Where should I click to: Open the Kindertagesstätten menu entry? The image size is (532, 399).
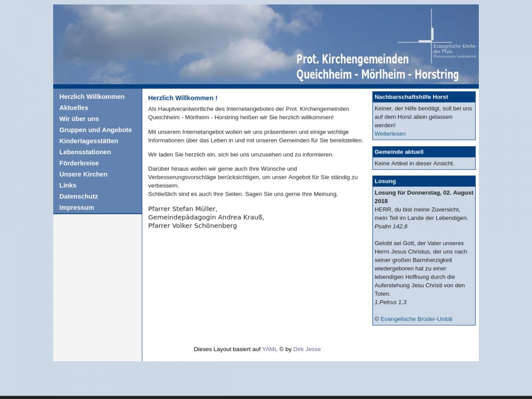click(x=89, y=141)
